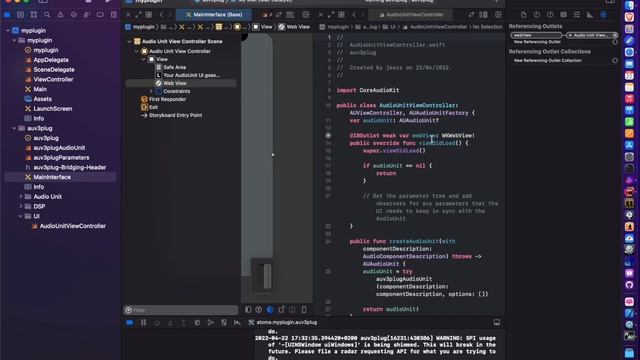Select the AudioUnitViewController editor tab
640x360 pixels.
point(411,15)
